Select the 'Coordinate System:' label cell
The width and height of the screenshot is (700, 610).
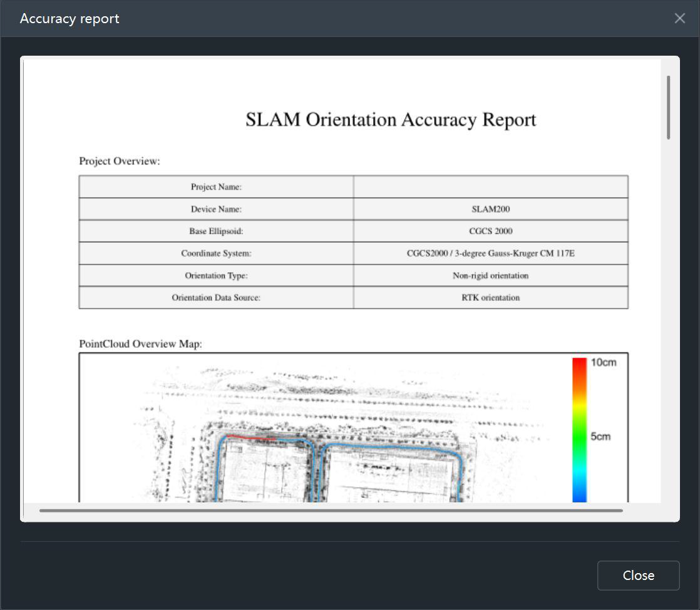(x=216, y=253)
